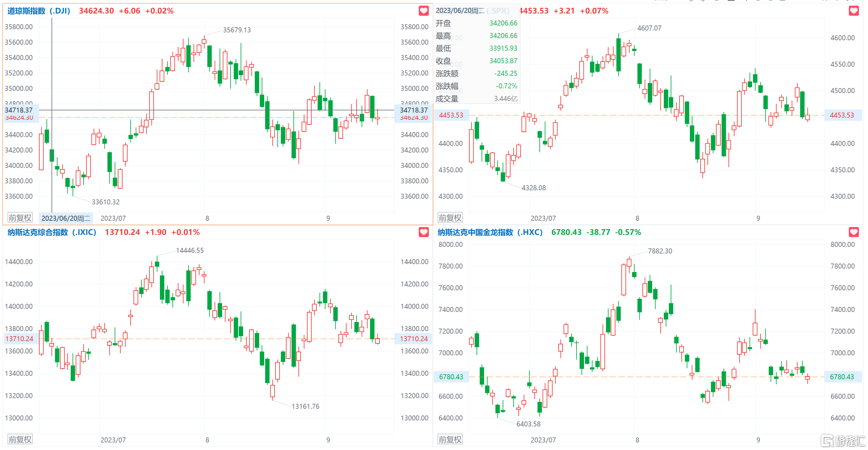Screen dimensions: 868x450
Task: Click the right-axis price tag 13710.24 on Nasdaq chart
Action: click(x=413, y=339)
